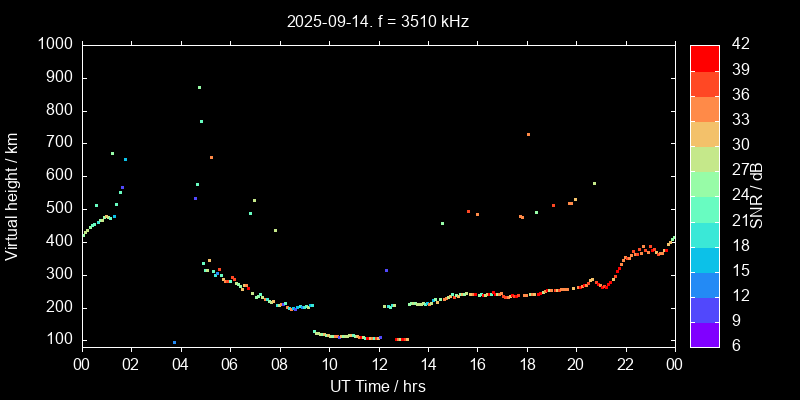Click the 06 tick label on time axis

(230, 364)
